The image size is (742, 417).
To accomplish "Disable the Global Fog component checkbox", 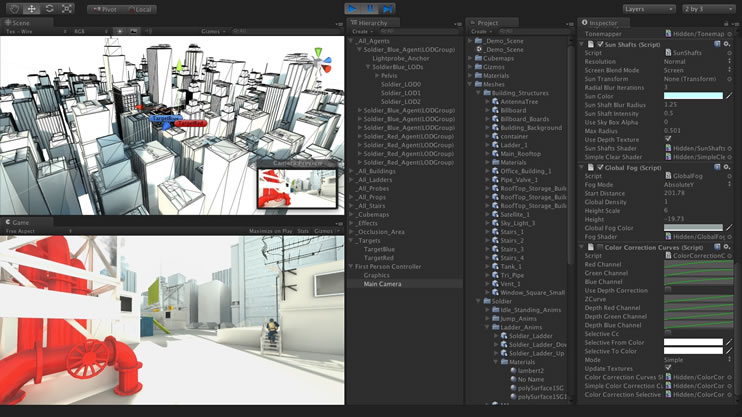I will (x=599, y=168).
